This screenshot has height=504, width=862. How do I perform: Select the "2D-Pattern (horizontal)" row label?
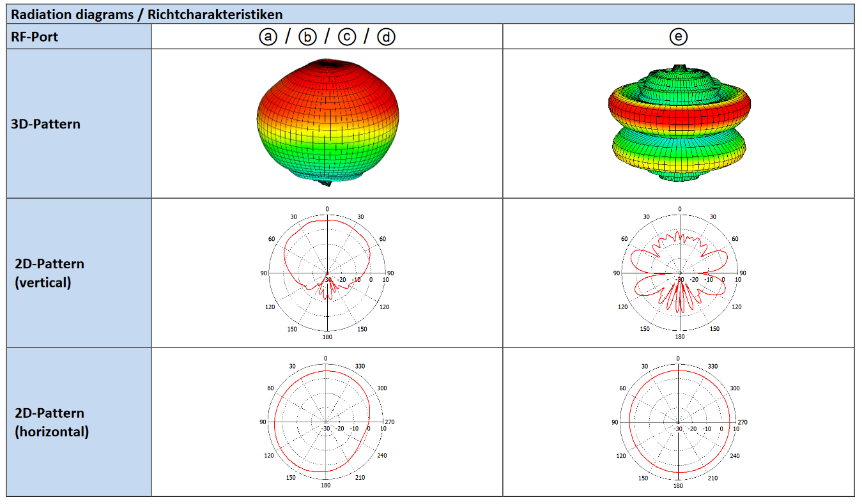(52, 422)
